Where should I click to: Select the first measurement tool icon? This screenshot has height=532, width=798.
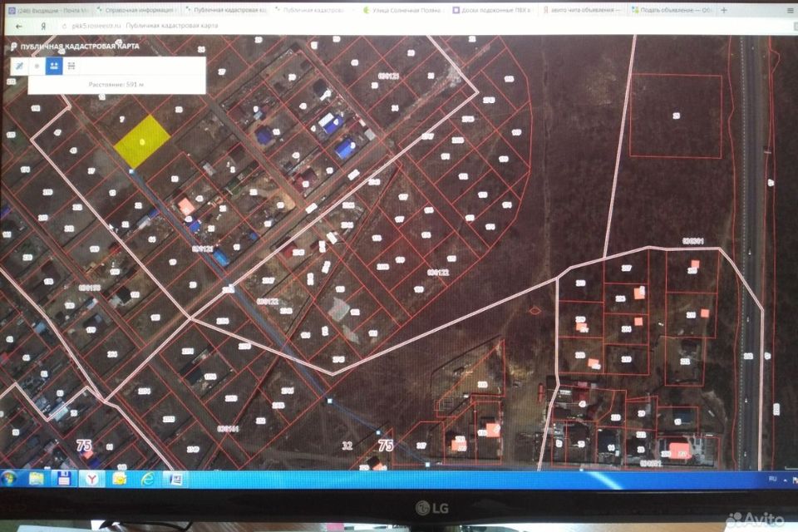point(18,66)
